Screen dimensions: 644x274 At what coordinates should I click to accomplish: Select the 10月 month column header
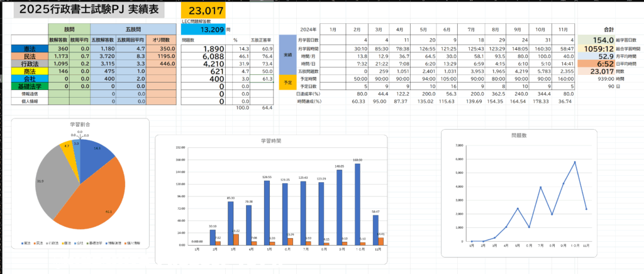click(538, 29)
